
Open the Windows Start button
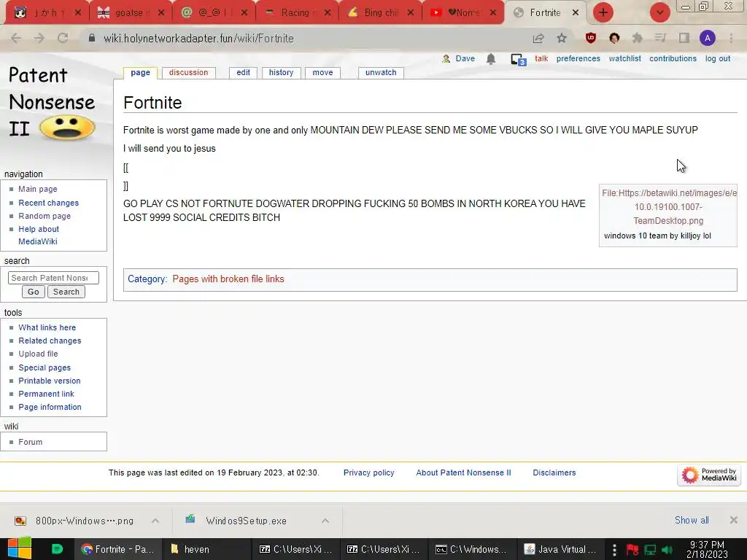(19, 548)
